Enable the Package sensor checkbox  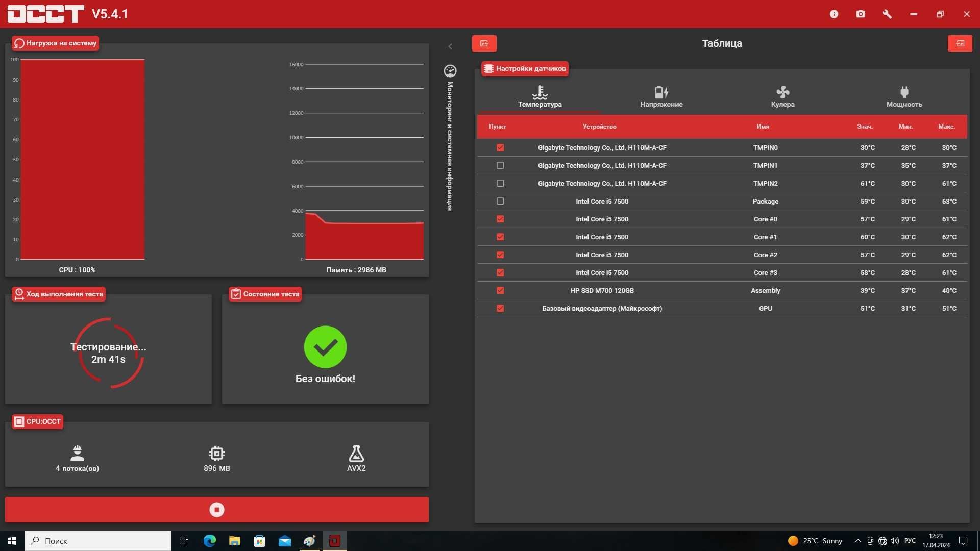(500, 201)
